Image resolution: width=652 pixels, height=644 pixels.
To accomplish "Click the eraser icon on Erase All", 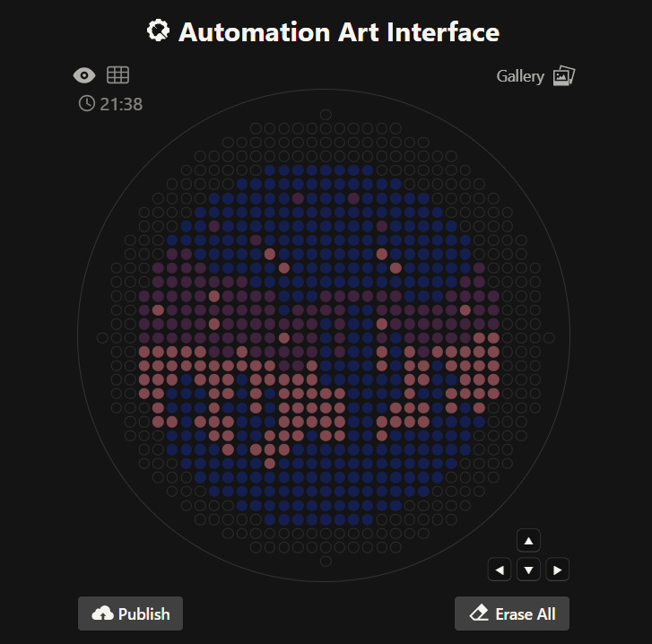I will point(479,614).
